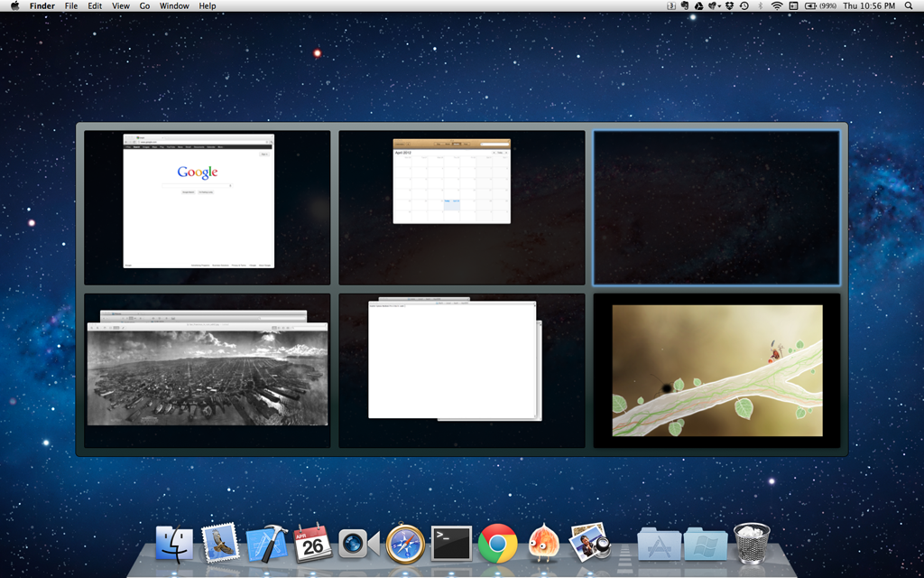Open Finder from the dock
The width and height of the screenshot is (924, 578).
pos(174,544)
